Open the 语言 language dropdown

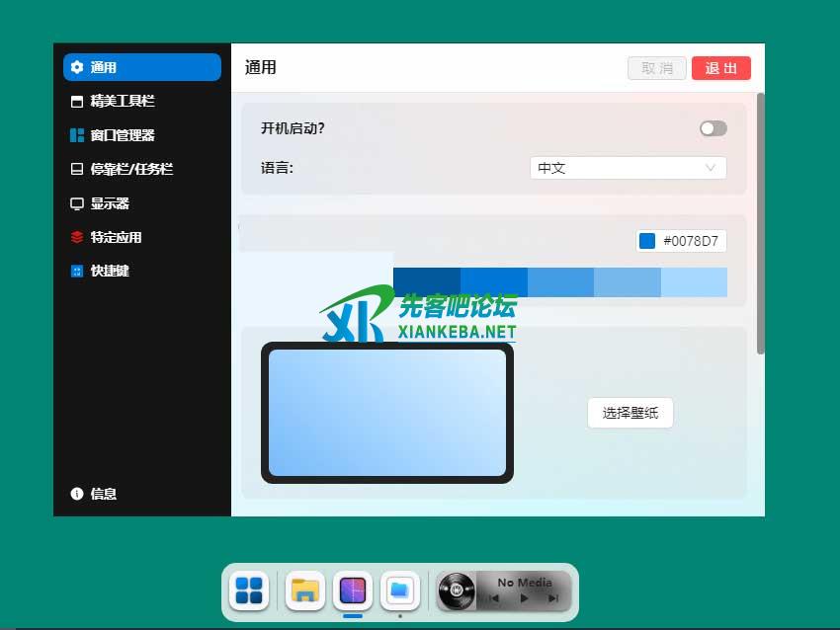(x=628, y=168)
